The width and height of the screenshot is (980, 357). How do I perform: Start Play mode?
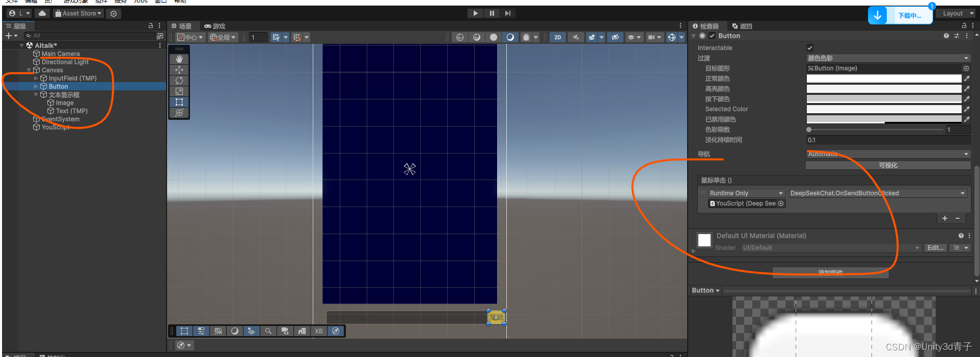tap(475, 13)
